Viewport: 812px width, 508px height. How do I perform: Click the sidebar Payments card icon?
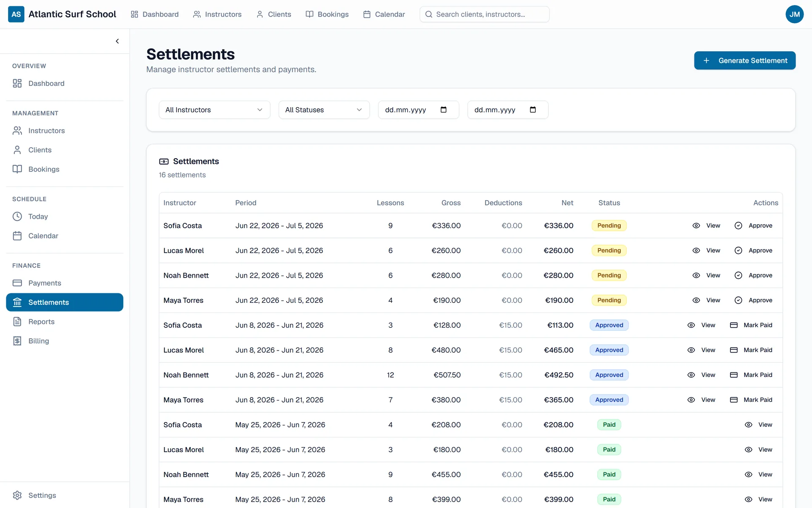[x=17, y=283]
